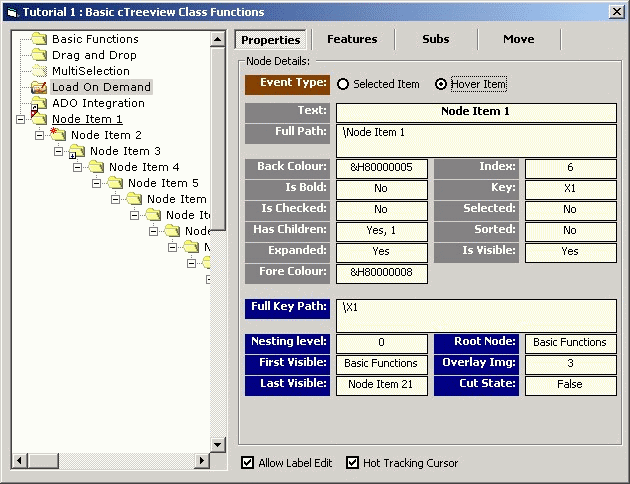Click the Drag and Drop folder icon

(39, 55)
